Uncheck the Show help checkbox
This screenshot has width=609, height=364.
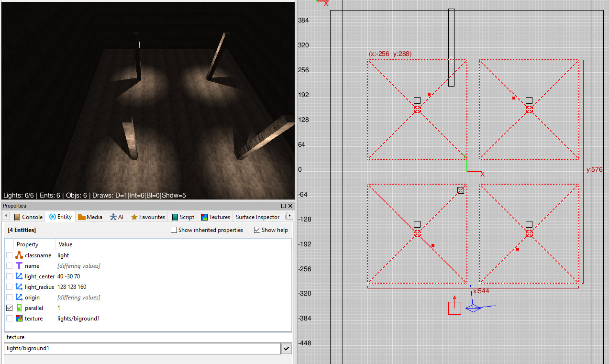tap(257, 230)
